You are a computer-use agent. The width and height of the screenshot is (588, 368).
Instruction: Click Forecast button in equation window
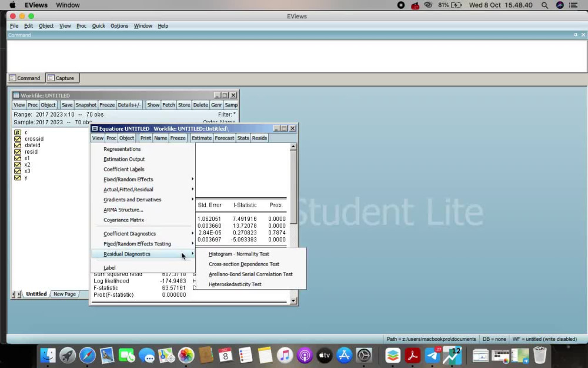(x=224, y=138)
